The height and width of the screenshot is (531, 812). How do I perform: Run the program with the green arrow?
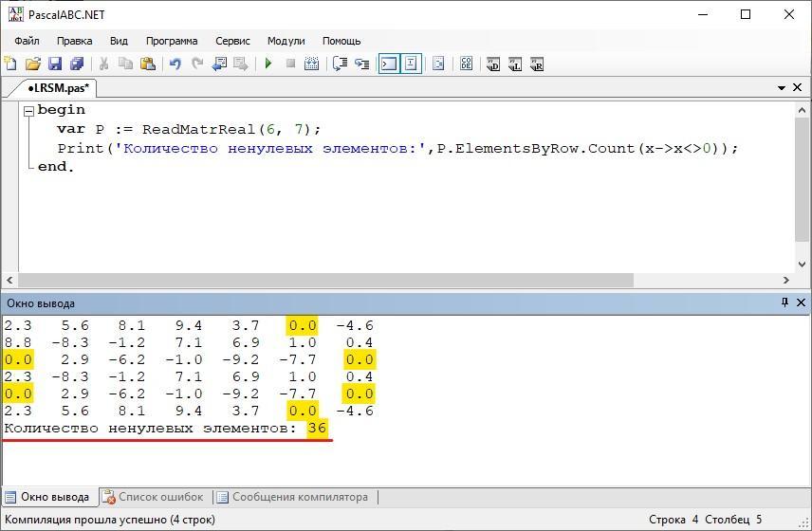coord(268,64)
